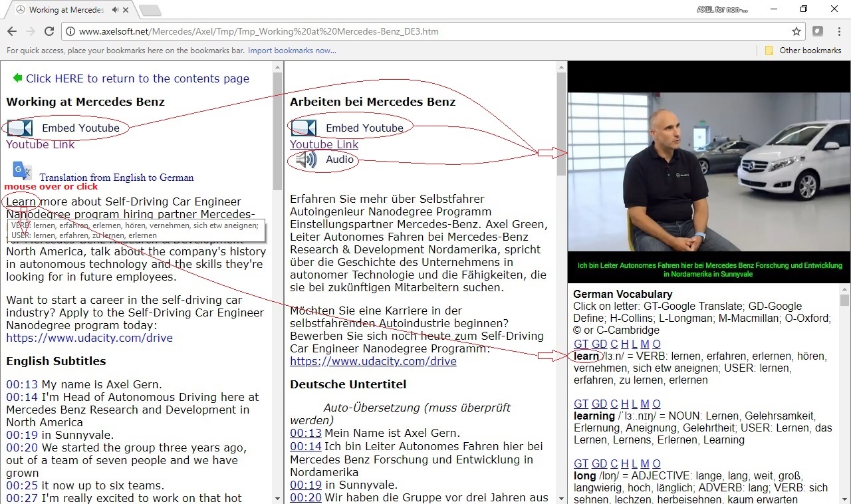
Task: Jump to German subtitle timestamp 00:13
Action: pos(306,433)
